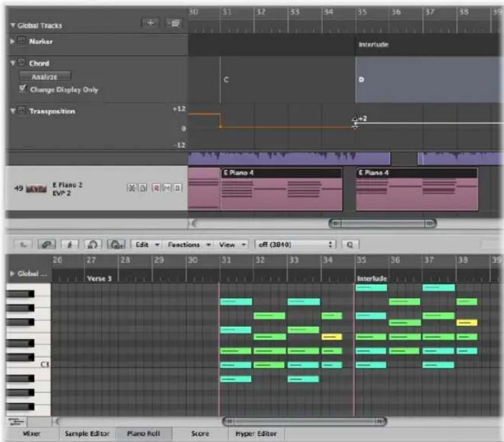Click the Piano Roll scrollbar right zoom handle
Viewport: 504px width, 442px height.
(x=380, y=421)
